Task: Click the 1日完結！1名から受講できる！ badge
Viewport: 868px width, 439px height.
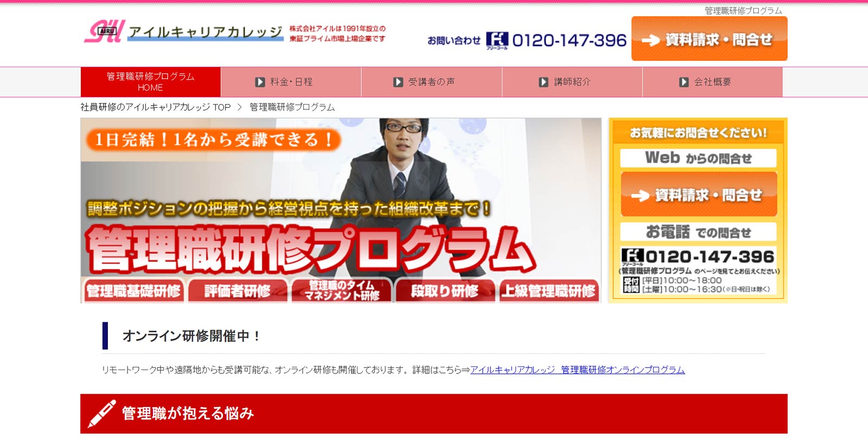Action: [x=213, y=139]
